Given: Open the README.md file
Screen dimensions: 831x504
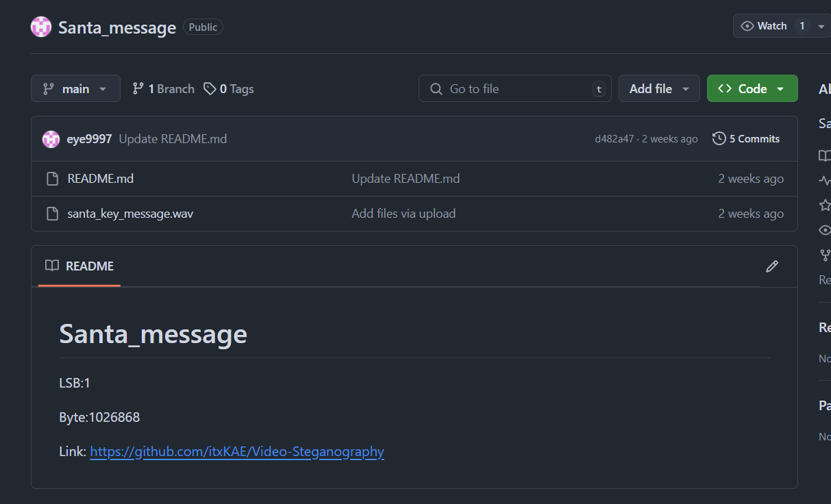Looking at the screenshot, I should pyautogui.click(x=100, y=179).
